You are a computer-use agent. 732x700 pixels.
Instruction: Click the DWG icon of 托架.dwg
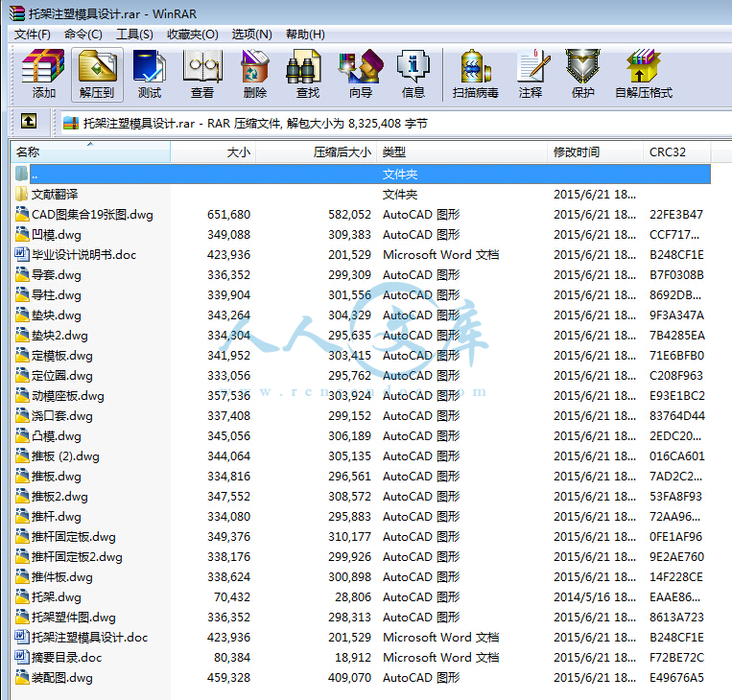(x=21, y=596)
